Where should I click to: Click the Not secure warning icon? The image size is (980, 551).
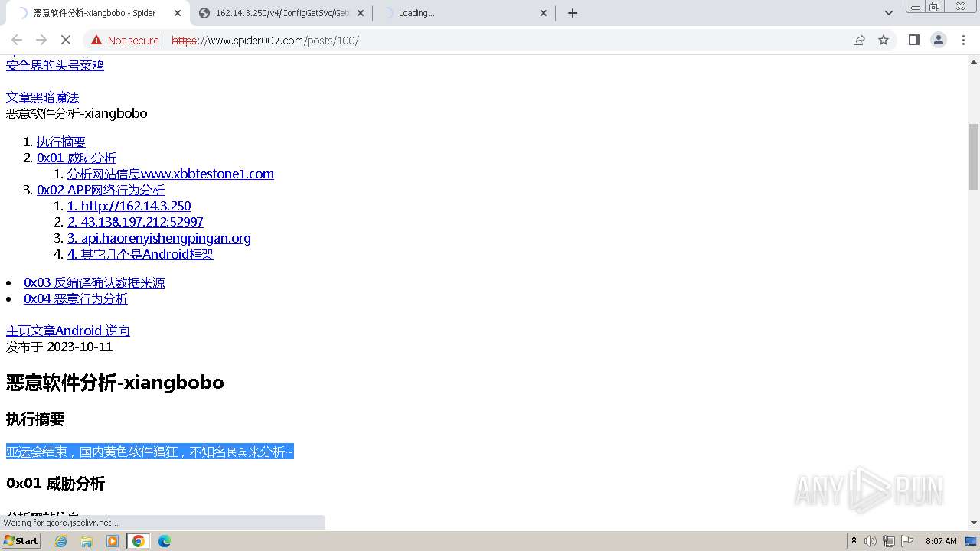pos(96,40)
